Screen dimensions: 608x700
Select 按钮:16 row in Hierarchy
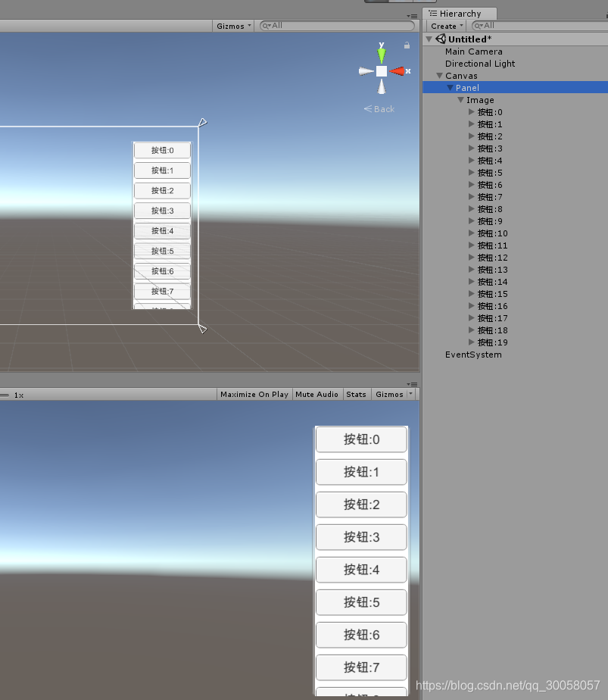point(515,306)
